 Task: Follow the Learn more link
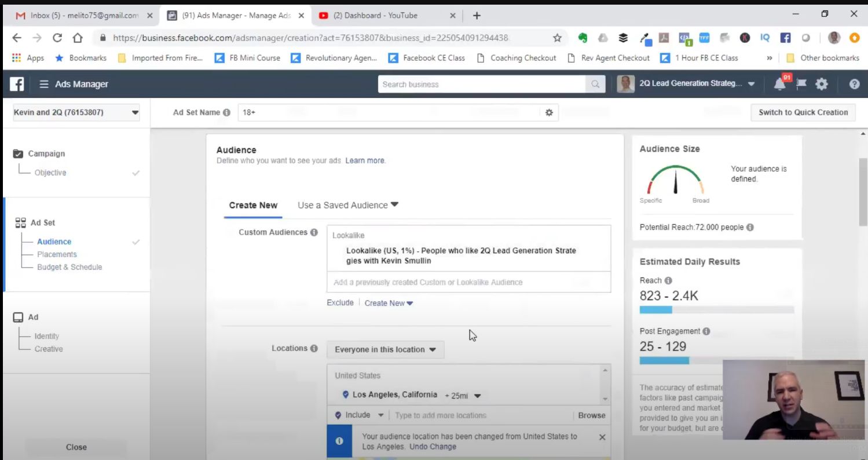(365, 160)
